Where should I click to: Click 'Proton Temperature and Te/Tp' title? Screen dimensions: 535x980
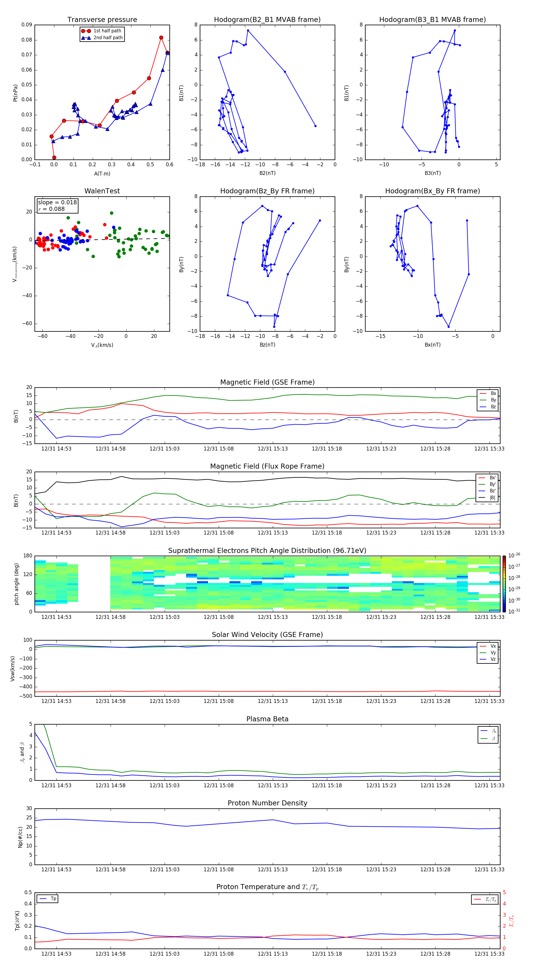tap(267, 887)
